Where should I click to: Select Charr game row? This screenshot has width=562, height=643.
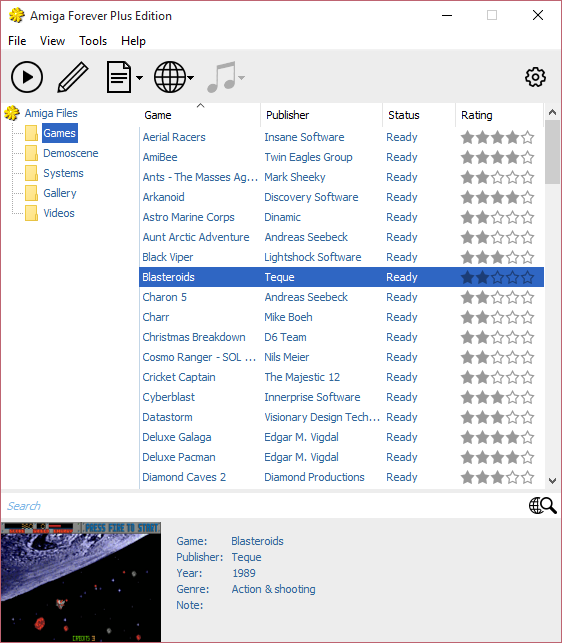[x=342, y=317]
